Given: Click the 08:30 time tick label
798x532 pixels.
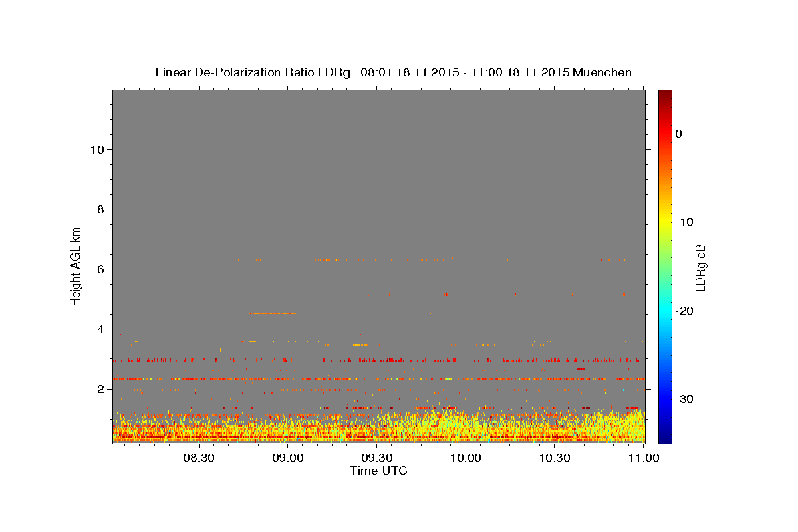Looking at the screenshot, I should pos(199,458).
